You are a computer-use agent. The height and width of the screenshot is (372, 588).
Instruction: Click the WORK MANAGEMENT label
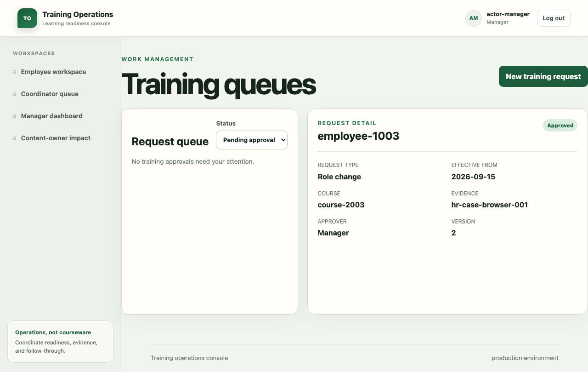158,59
